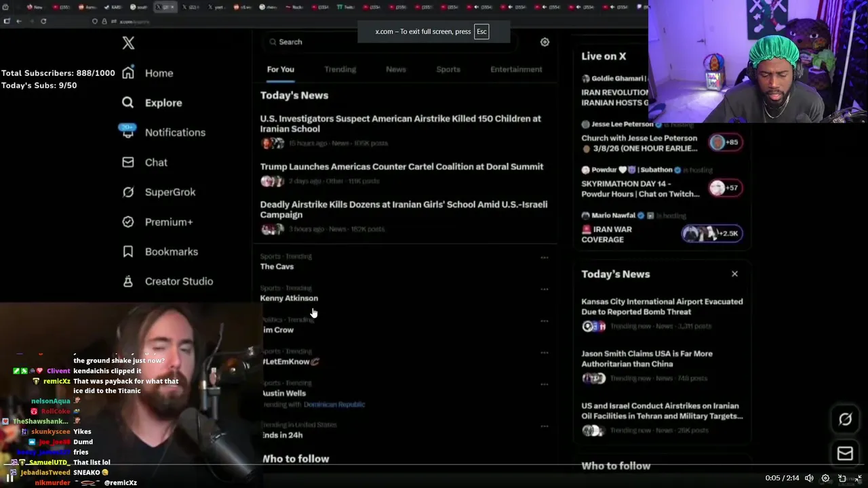Image resolution: width=868 pixels, height=488 pixels.
Task: Click the Dominican Republic related trend link
Action: 334,405
